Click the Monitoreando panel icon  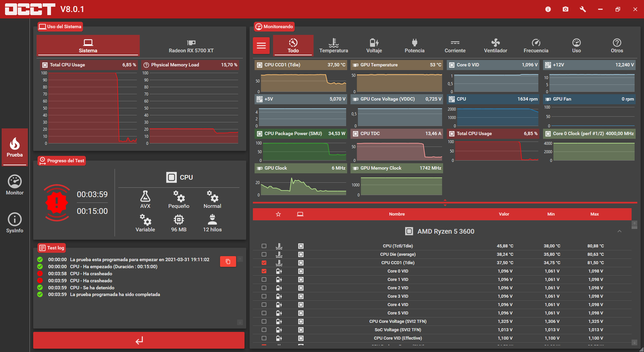[259, 26]
